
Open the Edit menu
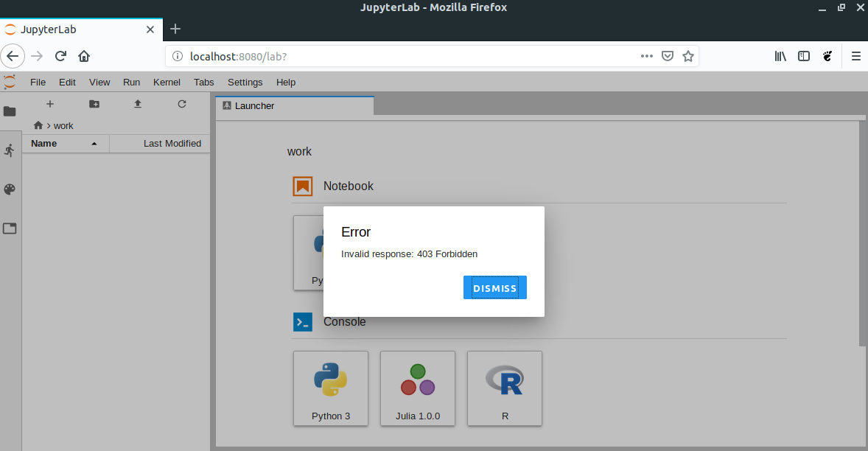pyautogui.click(x=67, y=83)
